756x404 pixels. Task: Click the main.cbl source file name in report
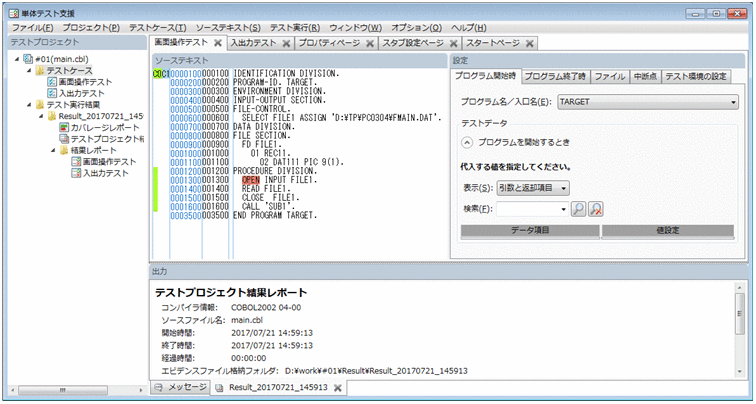point(247,320)
